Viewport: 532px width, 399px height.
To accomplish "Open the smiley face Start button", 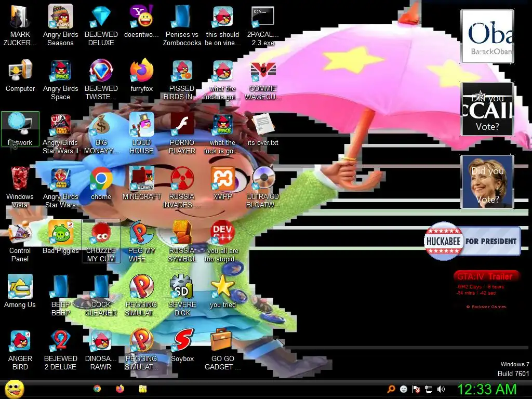I will 14,390.
